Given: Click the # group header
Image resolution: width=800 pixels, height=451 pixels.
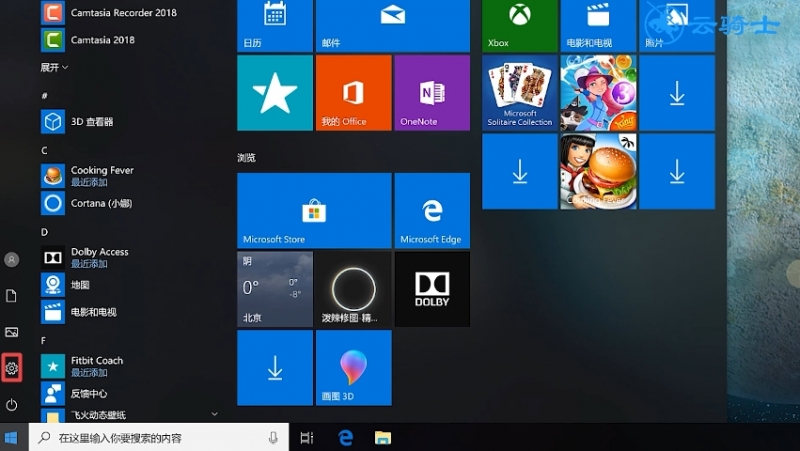Looking at the screenshot, I should coord(44,96).
